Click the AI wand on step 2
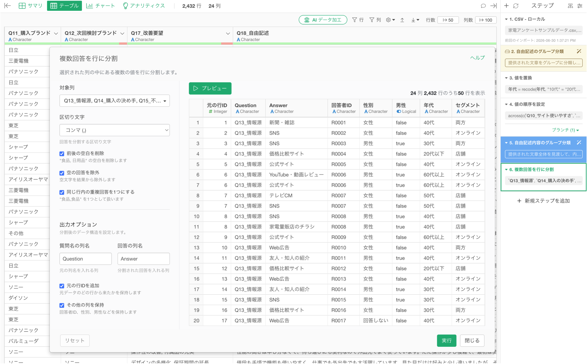This screenshot has height=364, width=588. (579, 51)
